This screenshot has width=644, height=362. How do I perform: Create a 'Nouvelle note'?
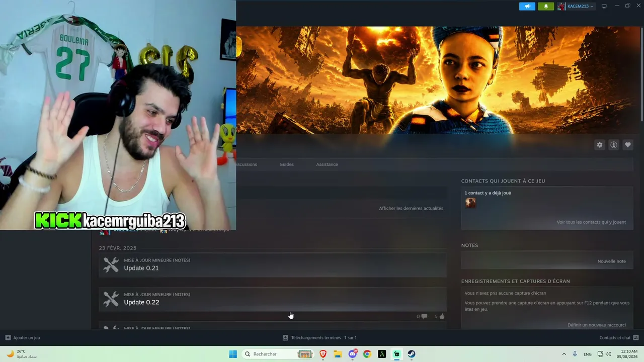[611, 261]
